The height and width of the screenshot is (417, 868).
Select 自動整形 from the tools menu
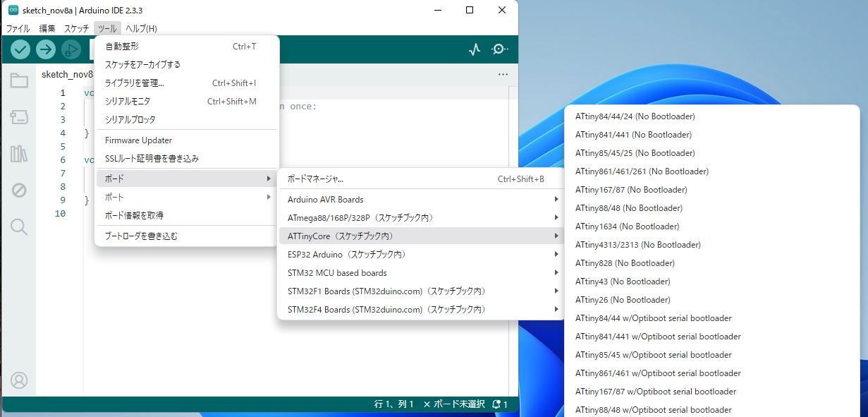coord(187,47)
